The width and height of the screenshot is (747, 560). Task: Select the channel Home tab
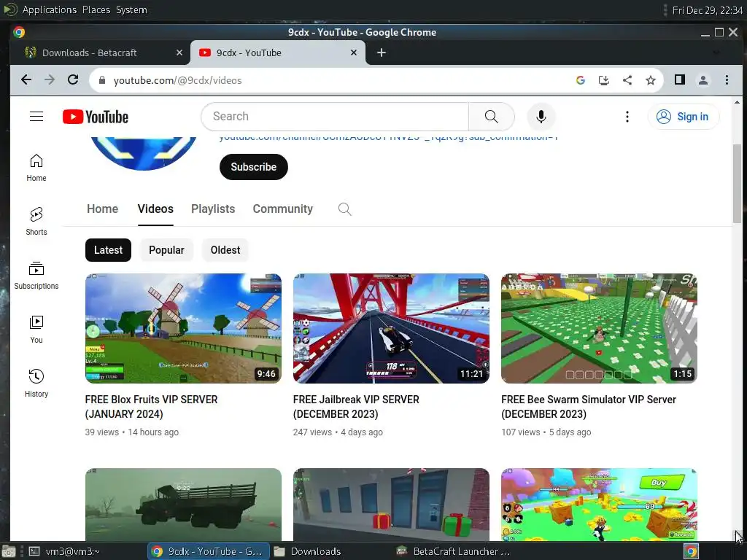coord(102,209)
